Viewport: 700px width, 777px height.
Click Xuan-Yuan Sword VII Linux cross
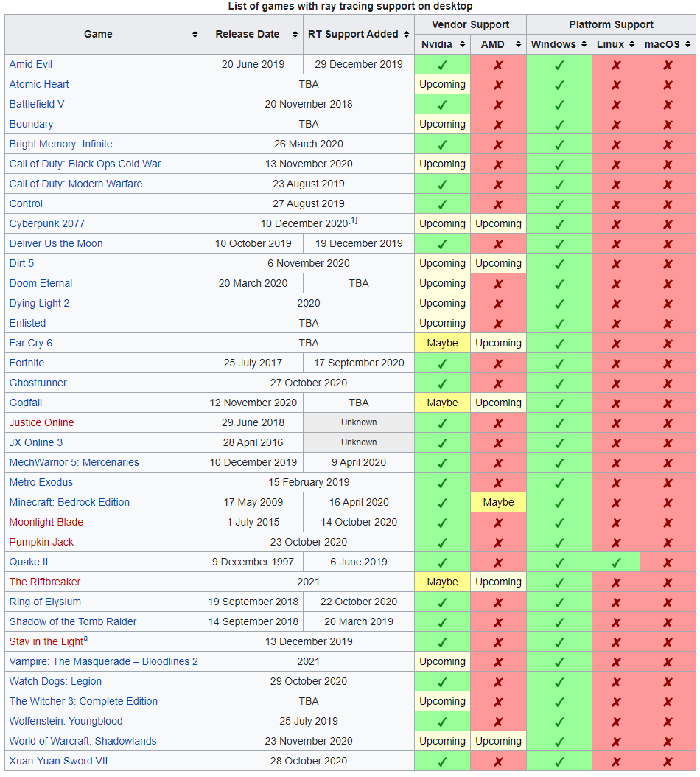coord(616,762)
